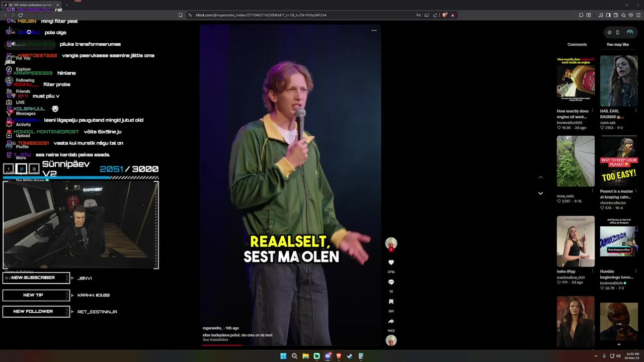
Task: Seek on the video progress bar
Action: [x=290, y=345]
